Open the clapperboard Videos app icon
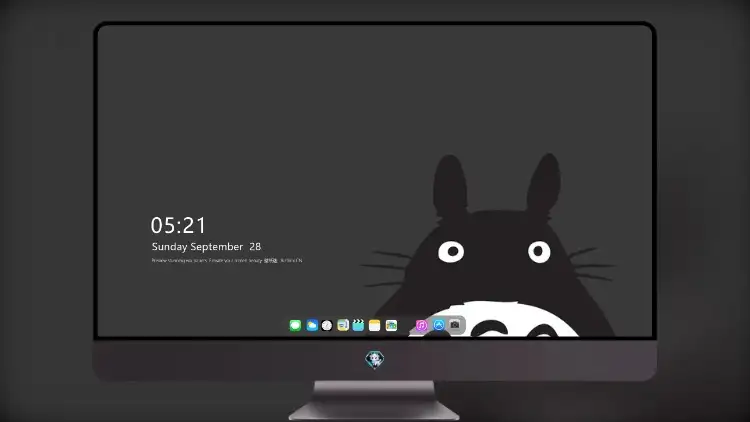This screenshot has height=422, width=750. (358, 325)
